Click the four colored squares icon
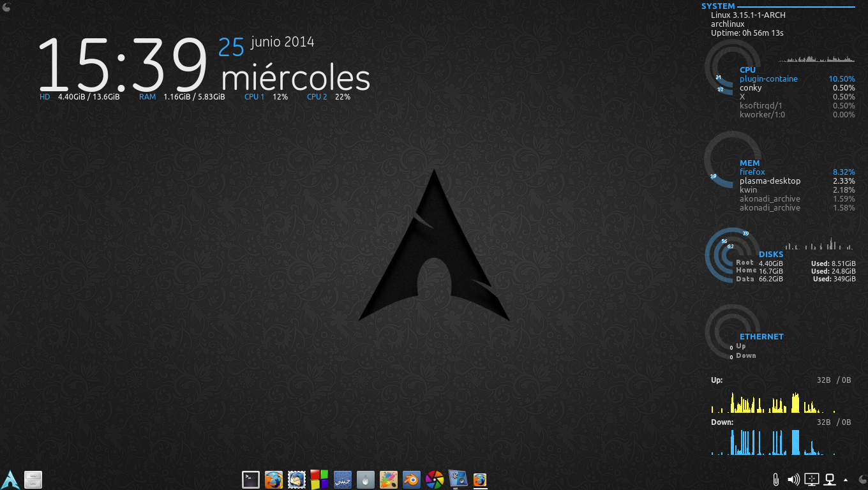The height and width of the screenshot is (490, 868). (319, 479)
